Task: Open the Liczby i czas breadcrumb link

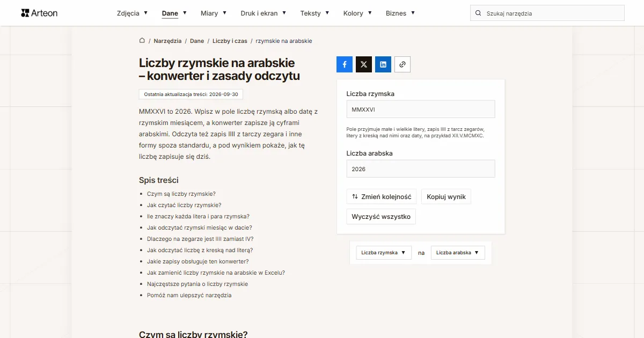Action: click(x=230, y=41)
